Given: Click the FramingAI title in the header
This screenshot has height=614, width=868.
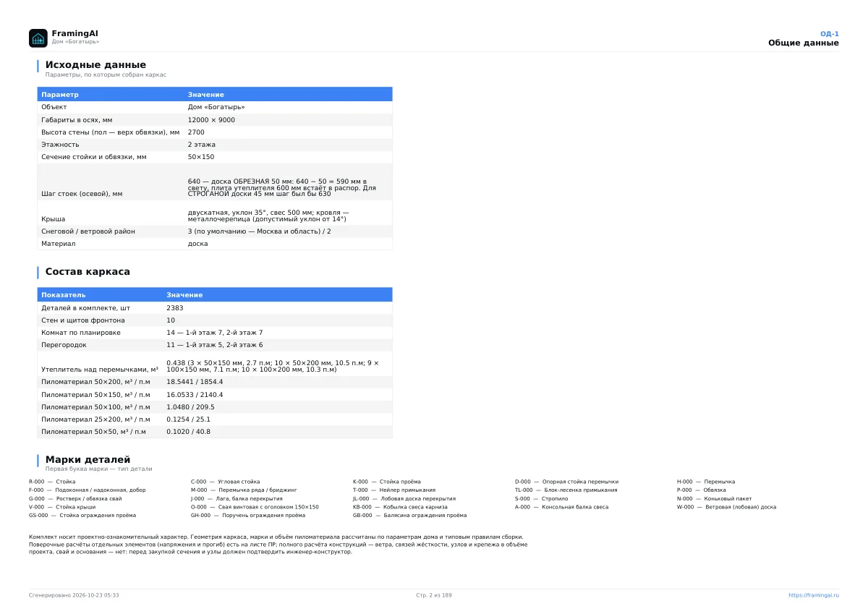Looking at the screenshot, I should pos(75,33).
